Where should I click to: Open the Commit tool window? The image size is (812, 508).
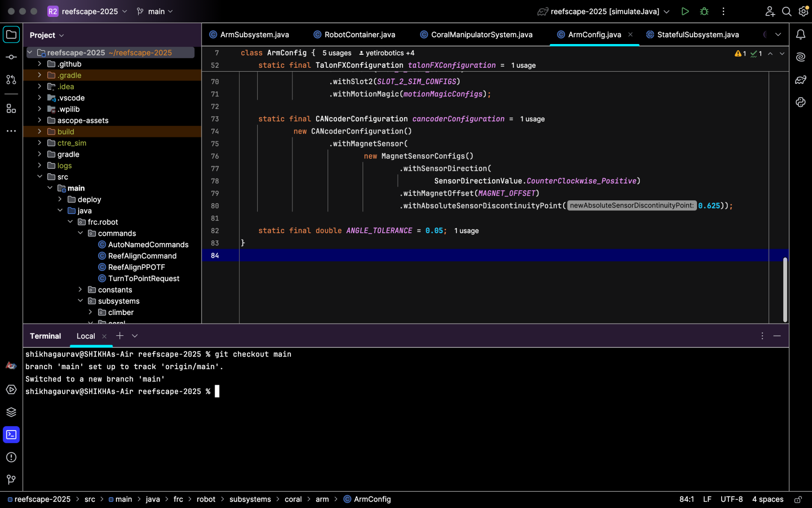click(x=11, y=57)
